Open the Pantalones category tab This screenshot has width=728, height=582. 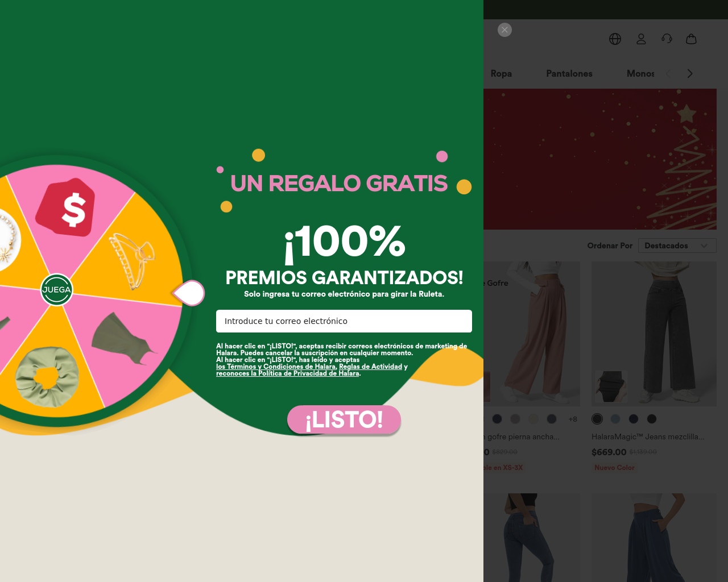[x=569, y=73]
